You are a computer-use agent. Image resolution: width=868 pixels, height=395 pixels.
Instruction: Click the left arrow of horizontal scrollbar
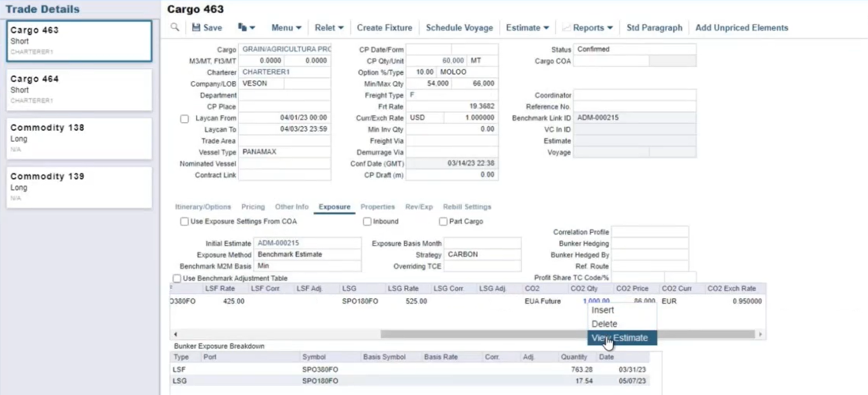176,334
